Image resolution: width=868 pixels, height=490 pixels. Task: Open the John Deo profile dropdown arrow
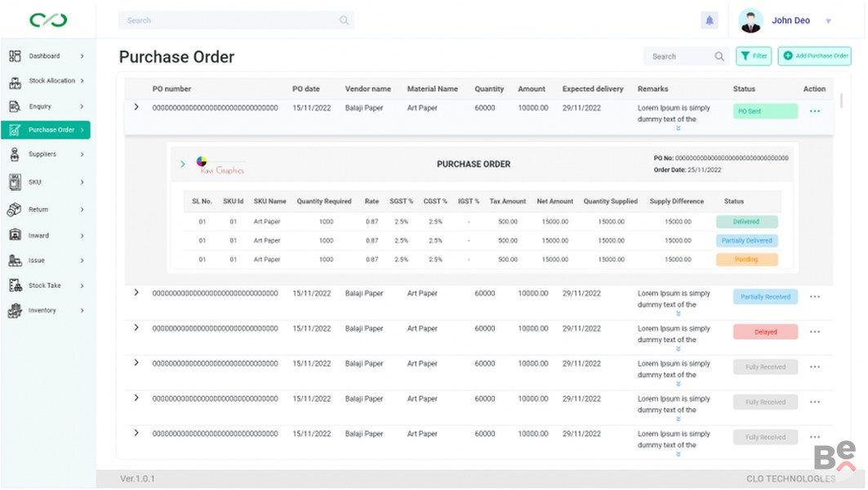tap(828, 21)
